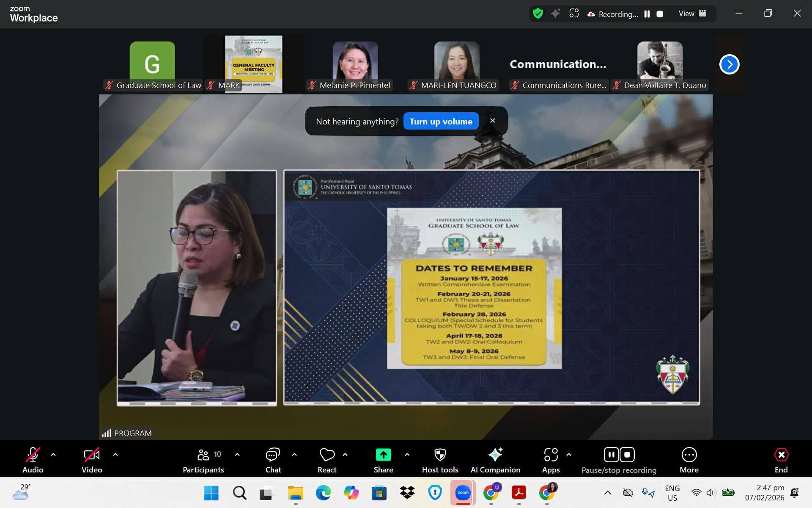The width and height of the screenshot is (812, 508).
Task: Show next participants with arrow
Action: pyautogui.click(x=729, y=64)
